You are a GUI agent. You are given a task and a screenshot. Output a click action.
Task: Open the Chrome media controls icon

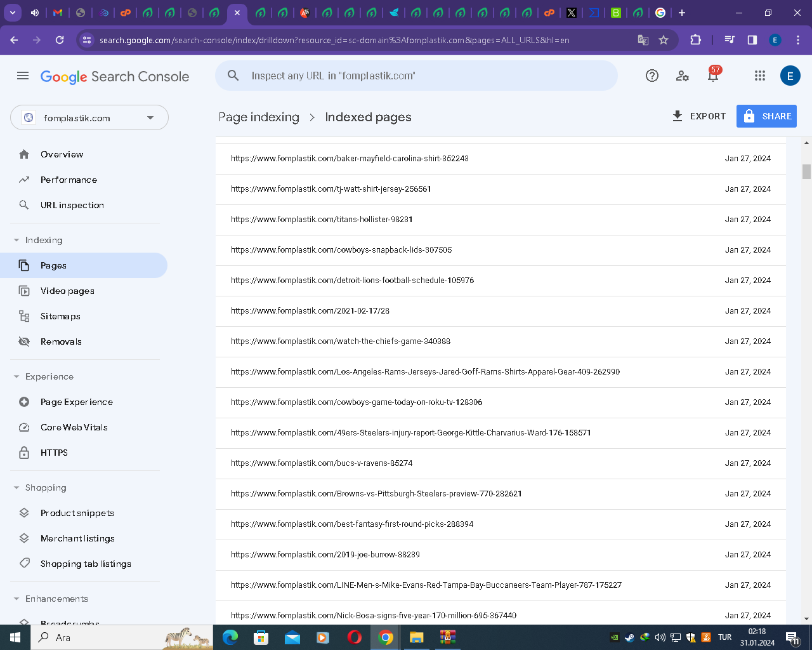(730, 40)
